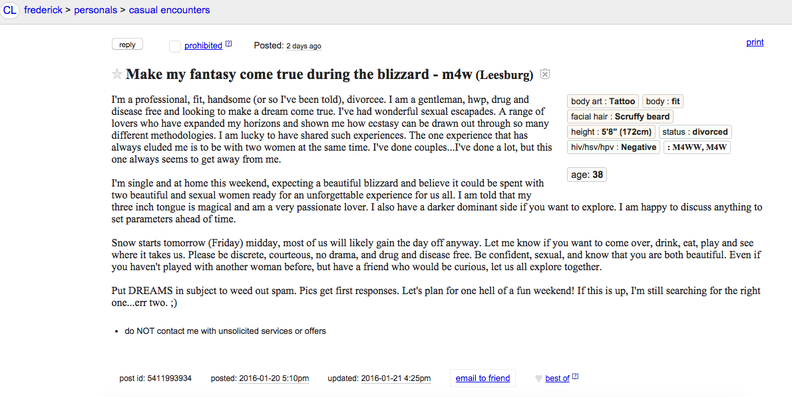Open casual encounters breadcrumb category

(x=169, y=10)
